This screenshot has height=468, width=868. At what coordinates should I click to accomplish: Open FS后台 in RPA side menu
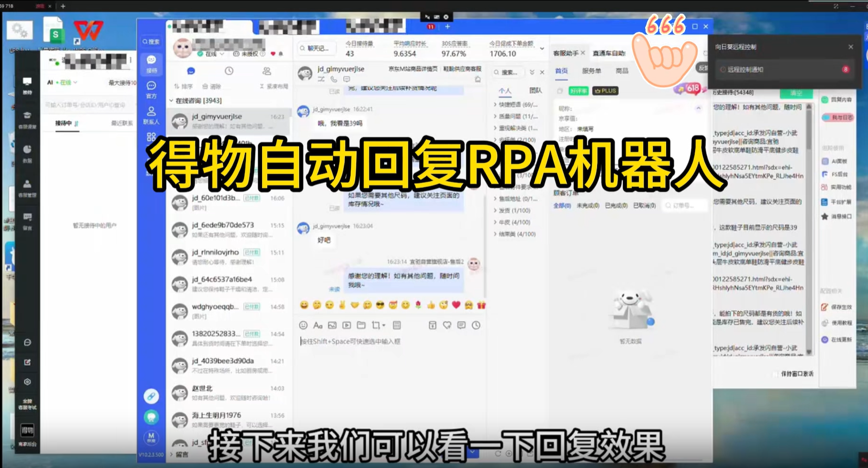coord(835,175)
